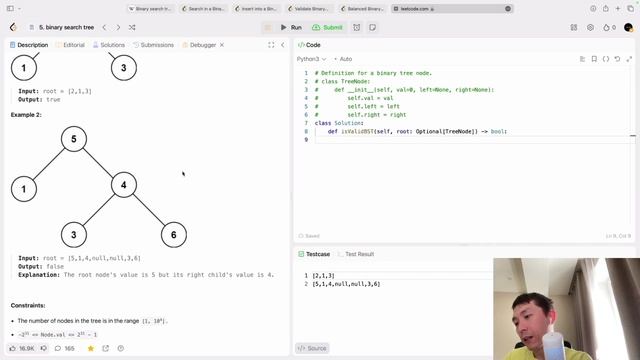Switch to the Search in a Binary browser tab
The width and height of the screenshot is (640, 360).
pyautogui.click(x=204, y=9)
